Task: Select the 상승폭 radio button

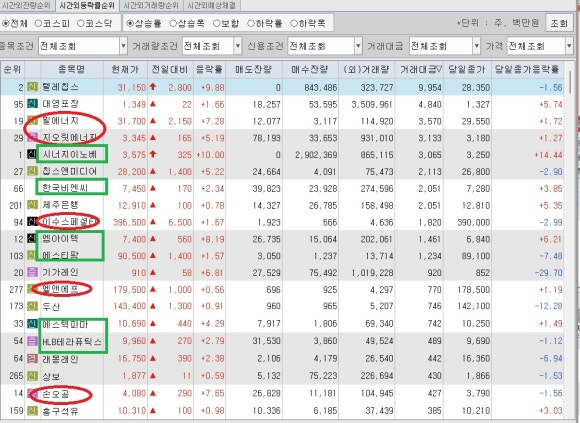Action: coord(173,23)
